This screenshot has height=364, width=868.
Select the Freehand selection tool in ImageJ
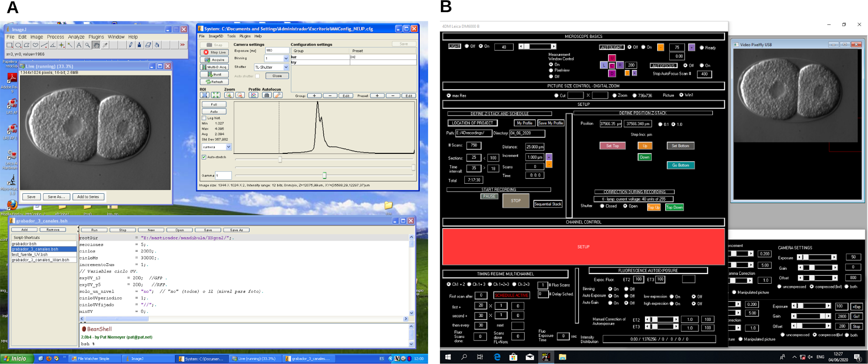(x=35, y=45)
